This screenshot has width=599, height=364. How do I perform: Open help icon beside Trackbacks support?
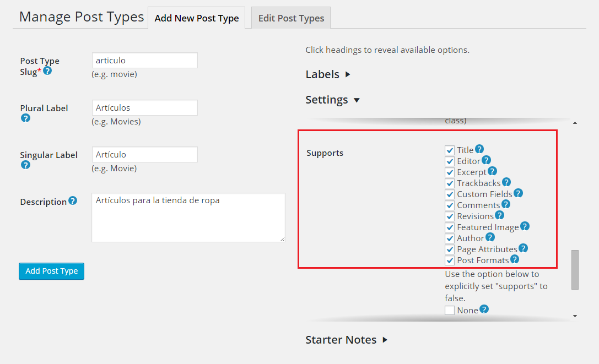click(x=506, y=182)
